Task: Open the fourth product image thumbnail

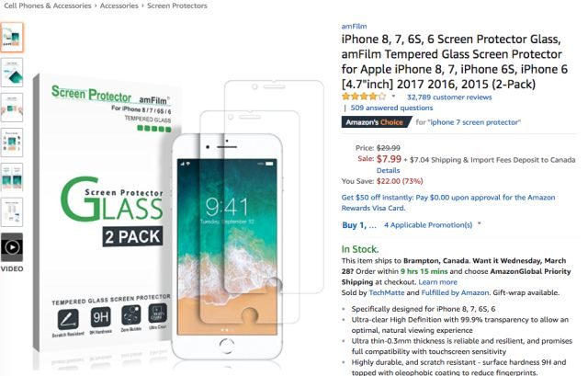Action: click(x=12, y=142)
